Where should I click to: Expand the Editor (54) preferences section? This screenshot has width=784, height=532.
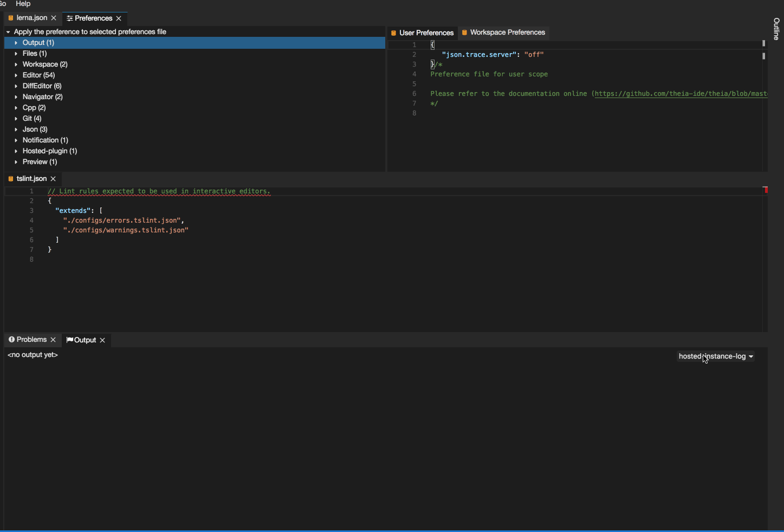pos(16,75)
